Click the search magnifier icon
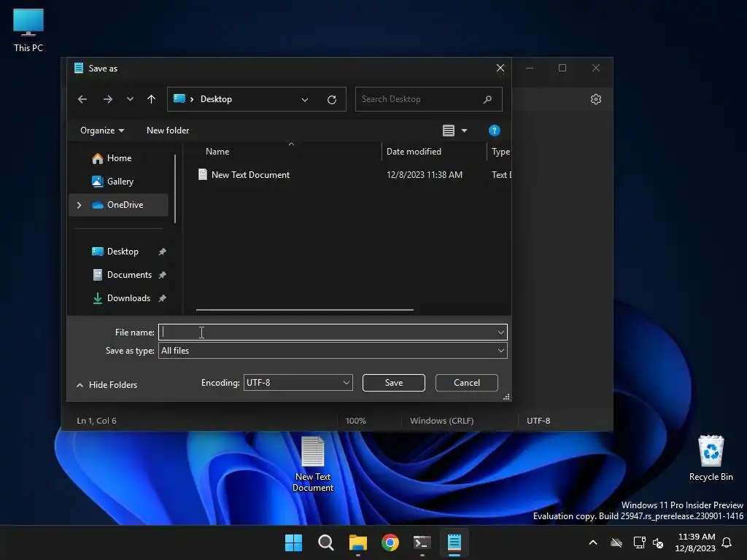747x560 pixels. point(487,99)
